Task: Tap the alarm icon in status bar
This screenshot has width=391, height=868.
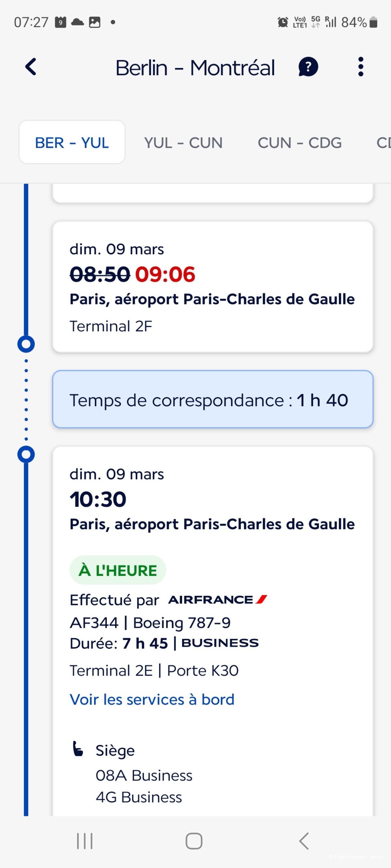Action: tap(283, 22)
